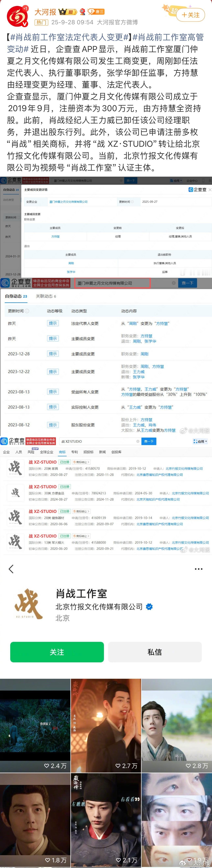Click 查一下 beside the red-outlined search field

tap(188, 283)
